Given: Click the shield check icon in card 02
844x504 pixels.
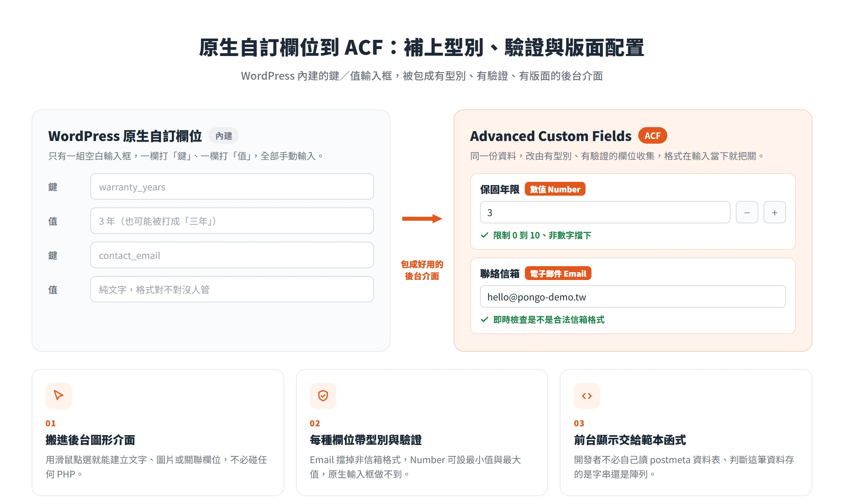Looking at the screenshot, I should [x=323, y=396].
